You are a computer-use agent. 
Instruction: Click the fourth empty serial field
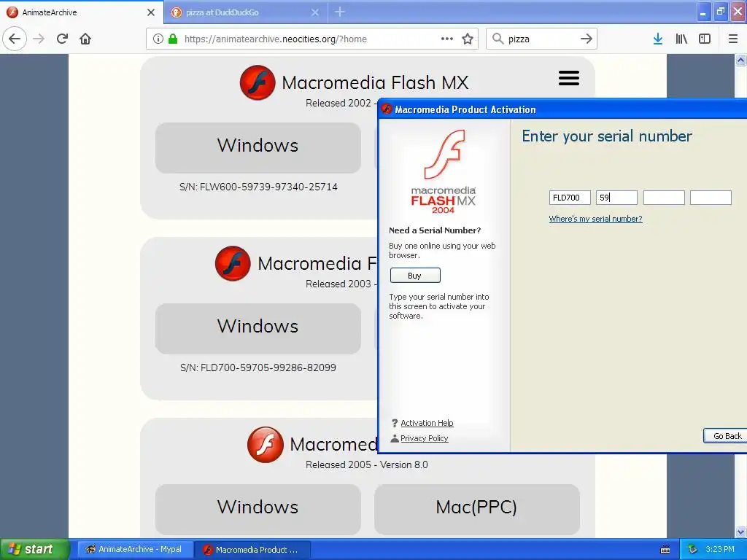(711, 198)
